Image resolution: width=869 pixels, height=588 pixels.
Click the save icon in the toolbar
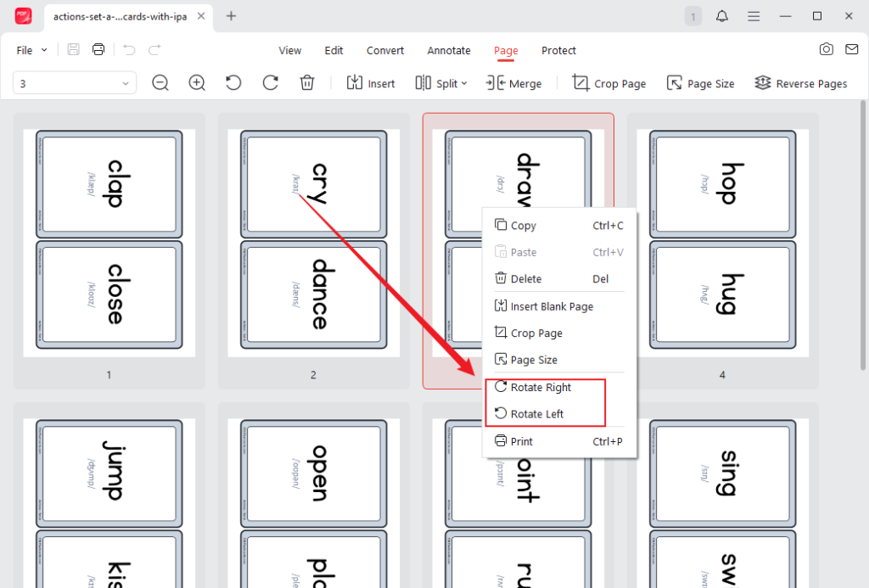[x=73, y=49]
